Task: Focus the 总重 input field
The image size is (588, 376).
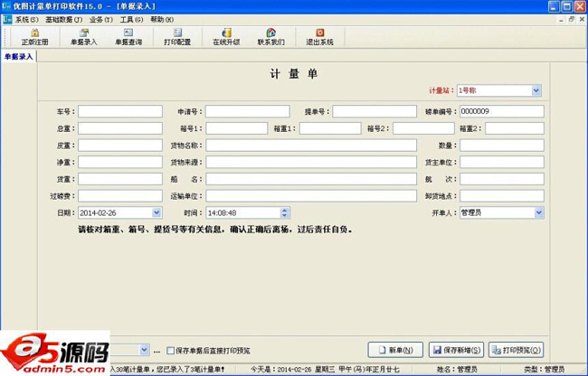Action: [x=120, y=128]
